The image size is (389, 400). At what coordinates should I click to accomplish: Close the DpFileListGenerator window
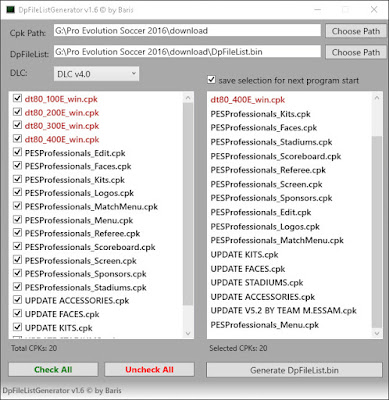coord(374,10)
